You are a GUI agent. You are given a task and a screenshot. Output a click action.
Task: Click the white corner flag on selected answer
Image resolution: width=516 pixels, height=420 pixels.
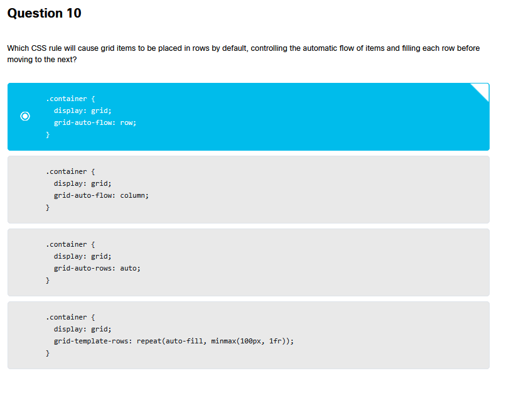482,90
